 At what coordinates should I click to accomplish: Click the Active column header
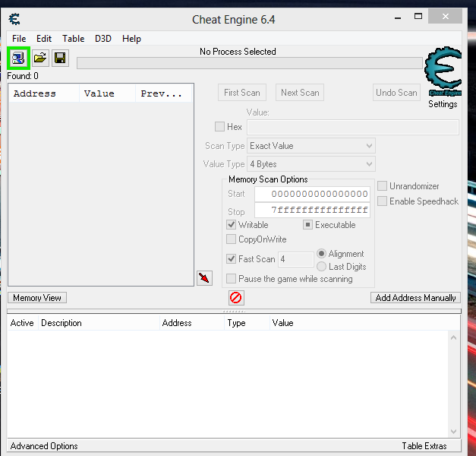pyautogui.click(x=22, y=323)
